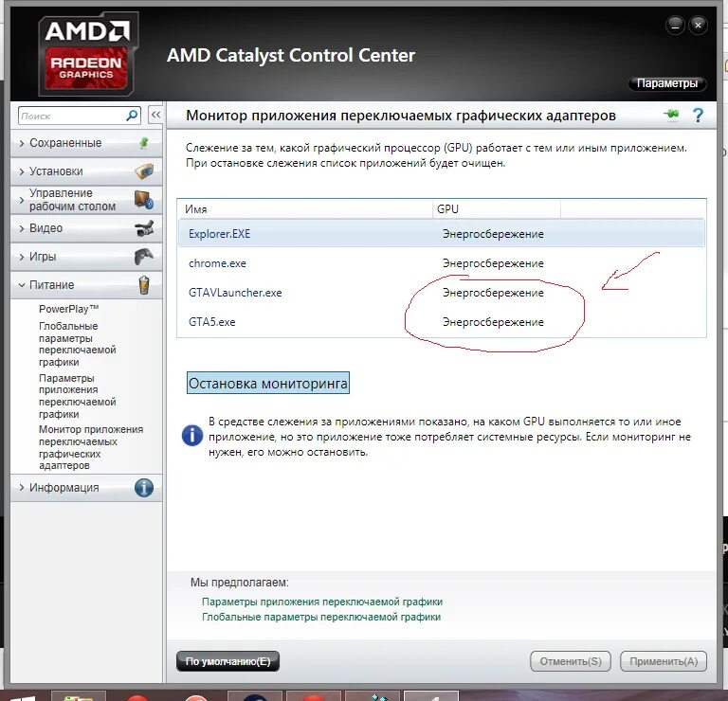Follow suggested link Глобальные параметры переключаемой графики
The image size is (728, 701).
(x=321, y=617)
